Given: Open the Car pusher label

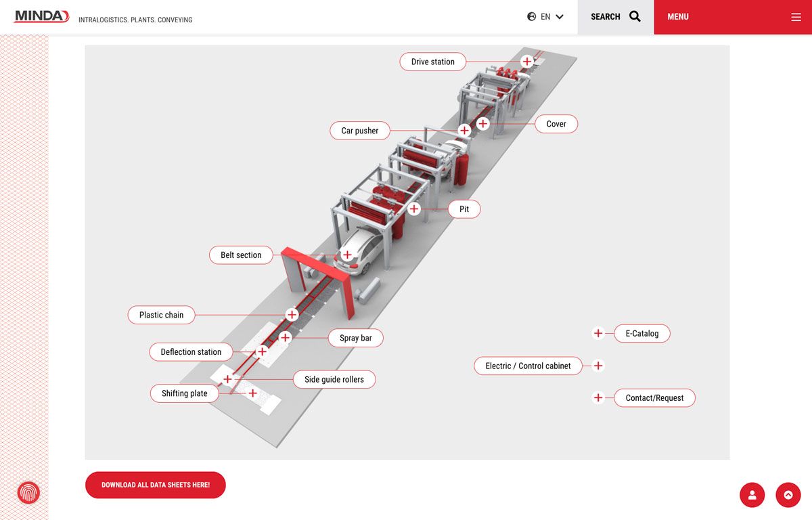Looking at the screenshot, I should pyautogui.click(x=360, y=131).
